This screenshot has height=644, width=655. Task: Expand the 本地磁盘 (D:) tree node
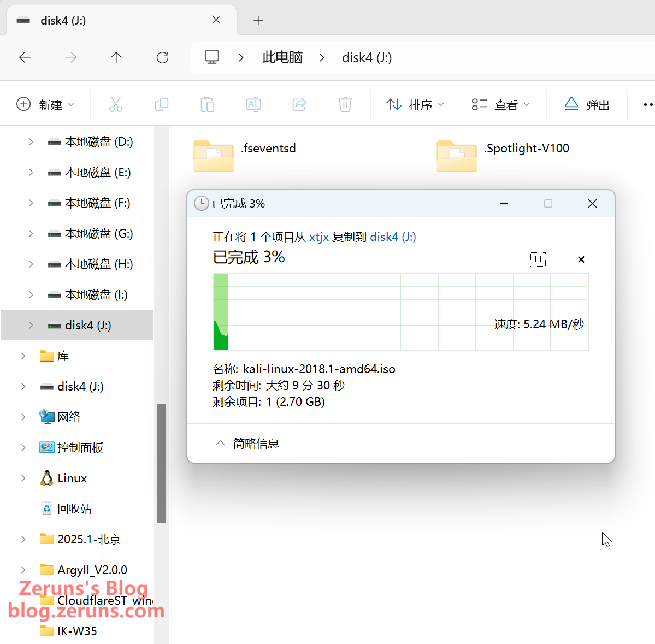pos(31,142)
